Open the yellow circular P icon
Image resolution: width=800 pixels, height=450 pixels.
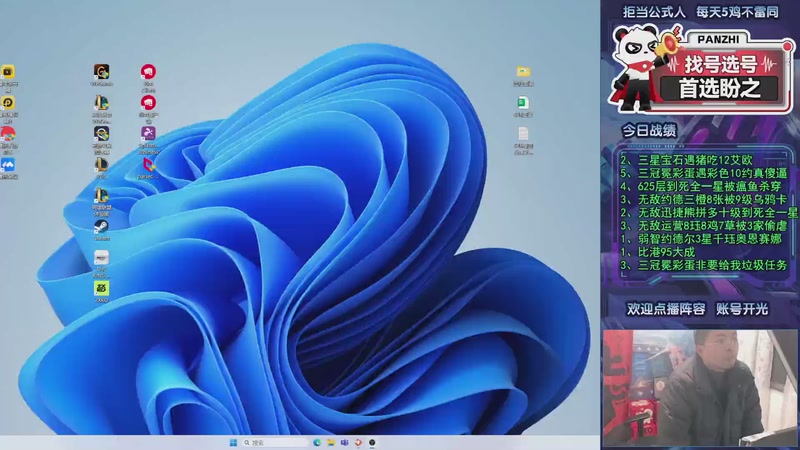[x=8, y=103]
